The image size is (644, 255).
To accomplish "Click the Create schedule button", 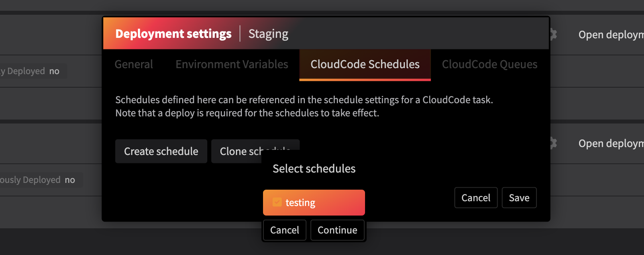I will (x=161, y=151).
